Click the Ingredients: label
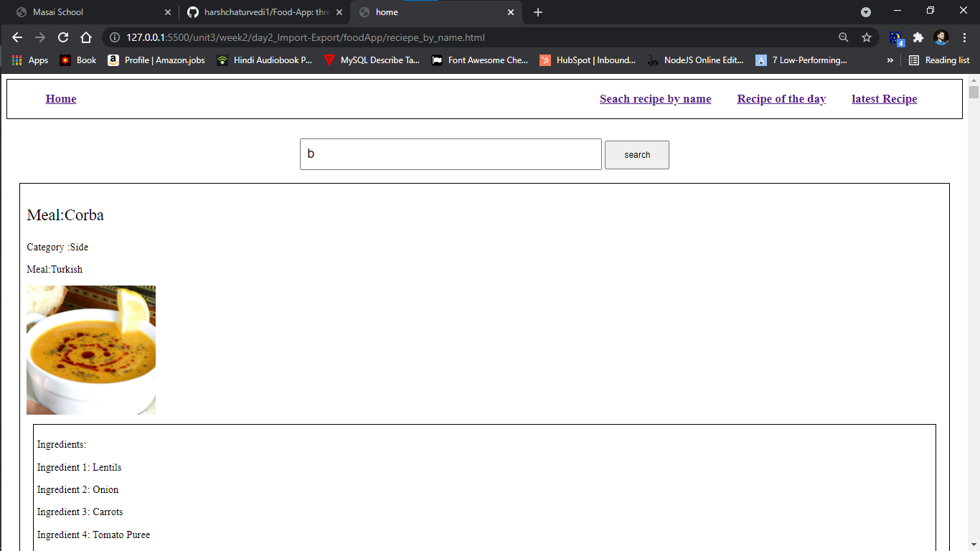The width and height of the screenshot is (980, 551). [62, 445]
